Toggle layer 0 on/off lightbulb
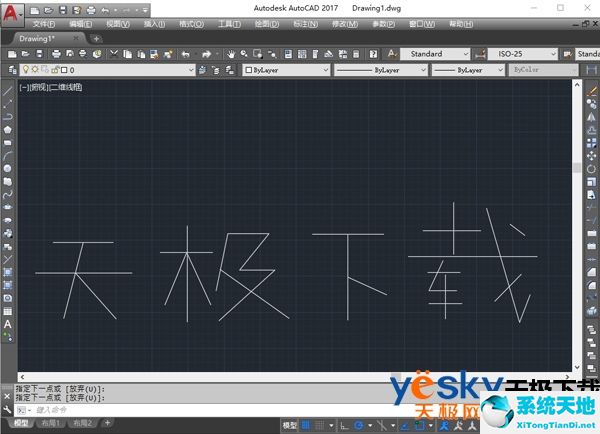This screenshot has height=434, width=600. coord(26,70)
